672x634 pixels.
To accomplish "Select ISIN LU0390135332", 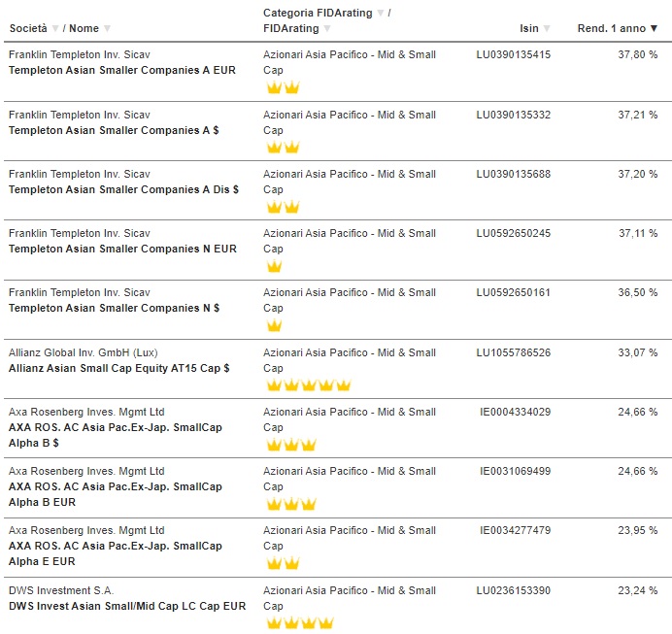I will tap(514, 115).
